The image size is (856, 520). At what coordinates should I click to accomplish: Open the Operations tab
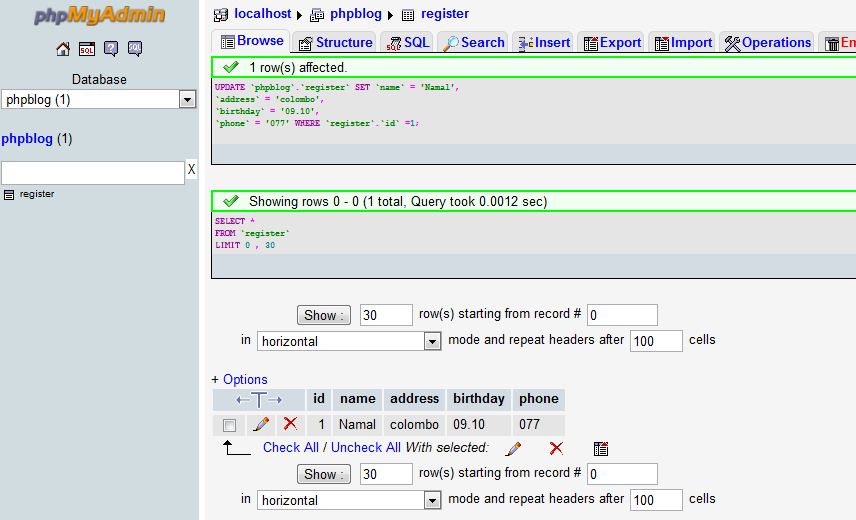pos(767,43)
